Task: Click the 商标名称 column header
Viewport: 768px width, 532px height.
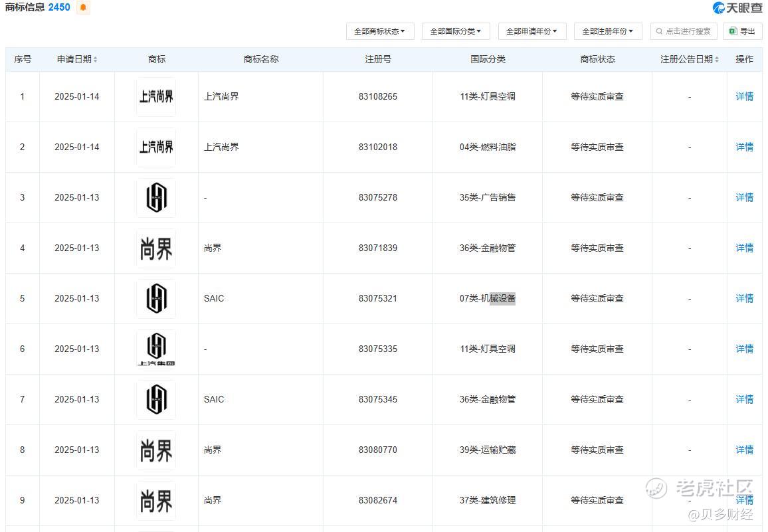Action: click(261, 59)
